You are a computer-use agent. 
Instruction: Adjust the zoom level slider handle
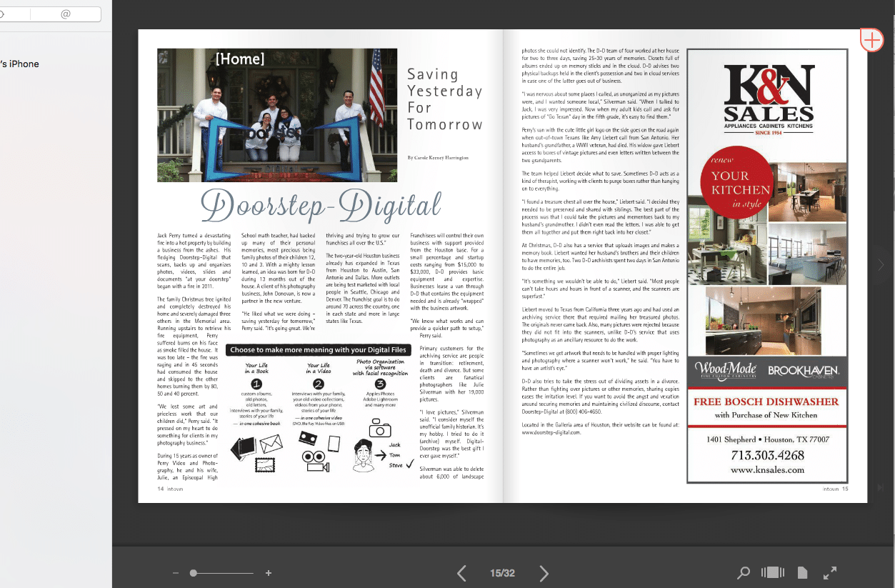193,573
